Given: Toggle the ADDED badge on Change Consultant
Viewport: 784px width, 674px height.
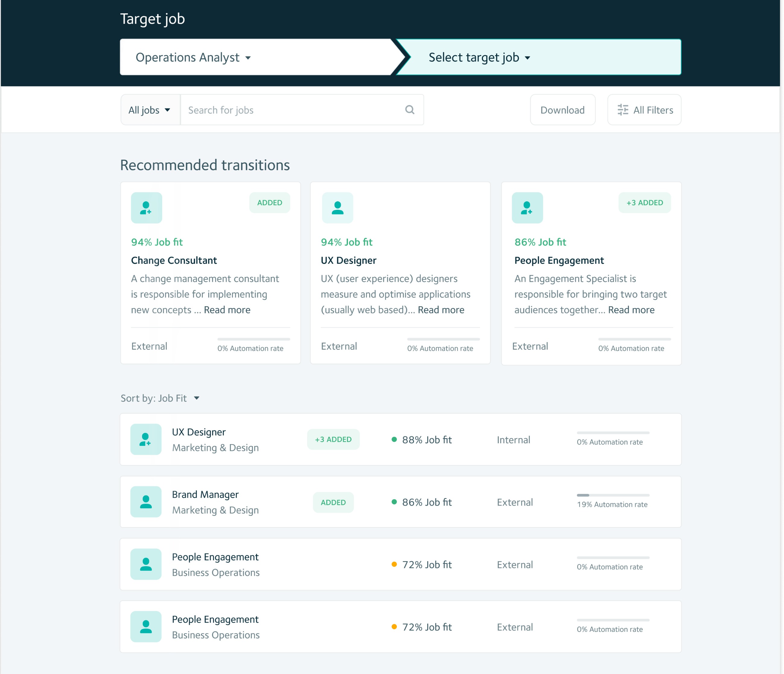Looking at the screenshot, I should (x=269, y=202).
